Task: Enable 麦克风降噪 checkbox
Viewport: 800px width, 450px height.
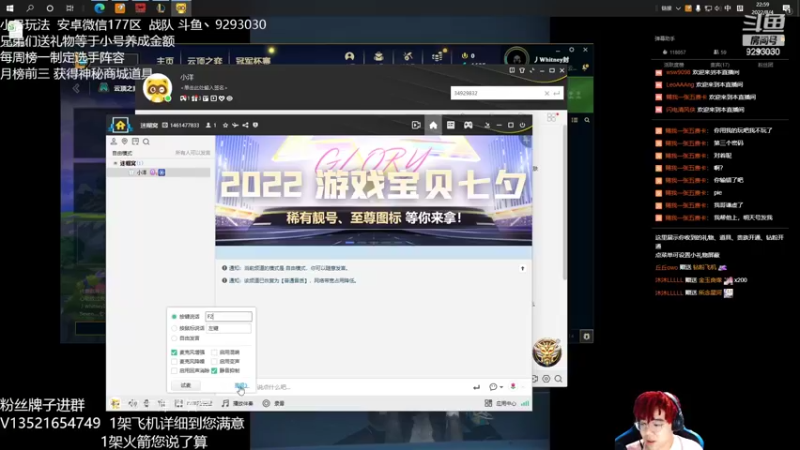Action: (x=174, y=362)
